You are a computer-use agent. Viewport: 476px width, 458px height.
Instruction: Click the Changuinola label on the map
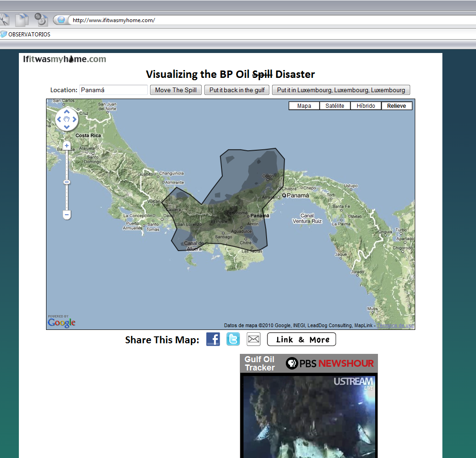click(x=172, y=173)
